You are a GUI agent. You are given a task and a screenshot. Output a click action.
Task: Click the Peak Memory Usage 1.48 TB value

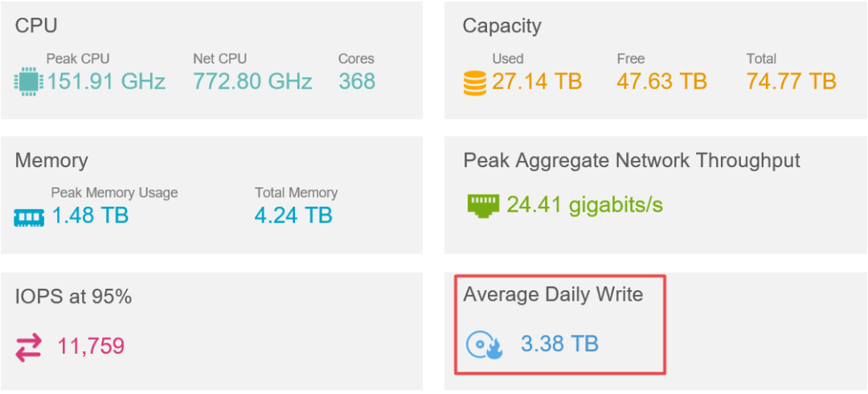90,215
